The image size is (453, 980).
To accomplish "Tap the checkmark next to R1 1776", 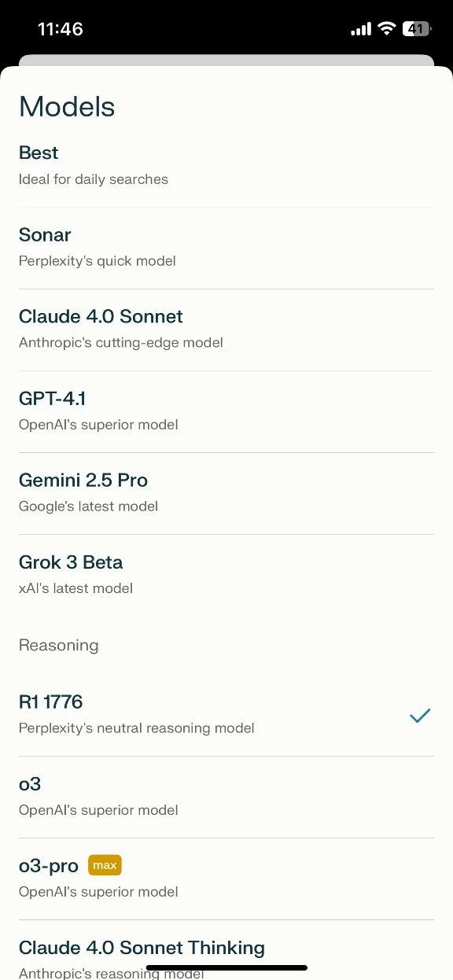I will (419, 716).
